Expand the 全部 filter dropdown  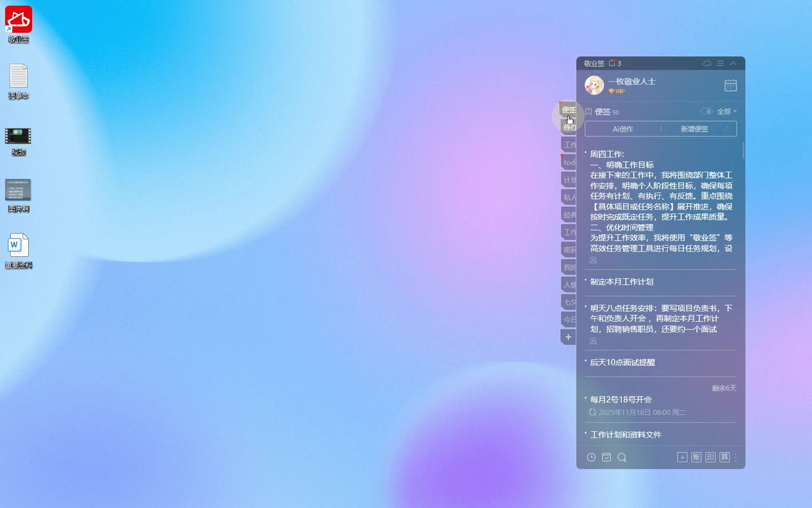coord(726,111)
